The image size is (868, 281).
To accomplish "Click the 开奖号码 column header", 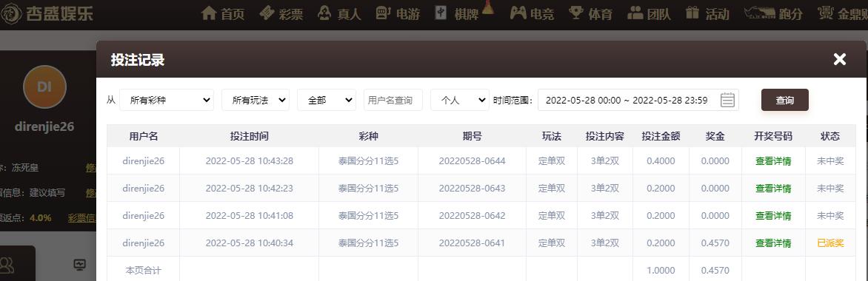I will click(x=773, y=136).
